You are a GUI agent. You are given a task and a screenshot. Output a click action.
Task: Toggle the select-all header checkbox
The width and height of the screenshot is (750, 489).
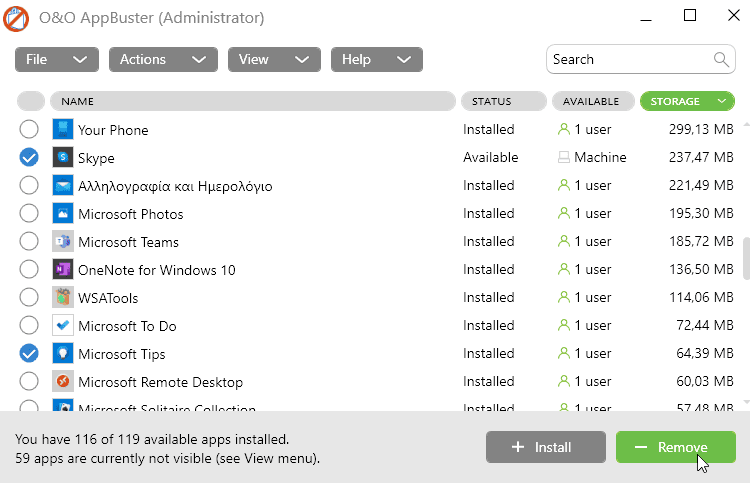(x=31, y=101)
